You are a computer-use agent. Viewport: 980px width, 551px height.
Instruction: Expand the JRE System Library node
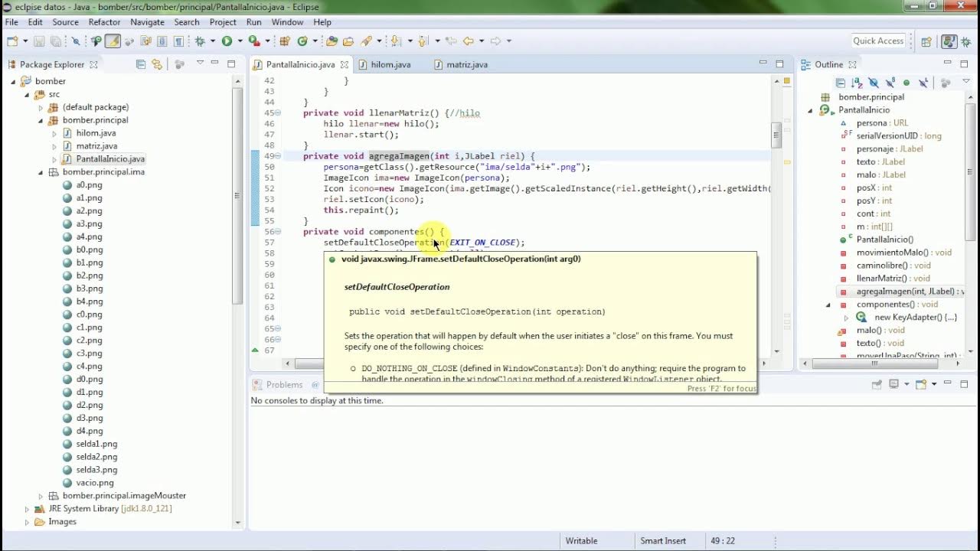[x=28, y=509]
